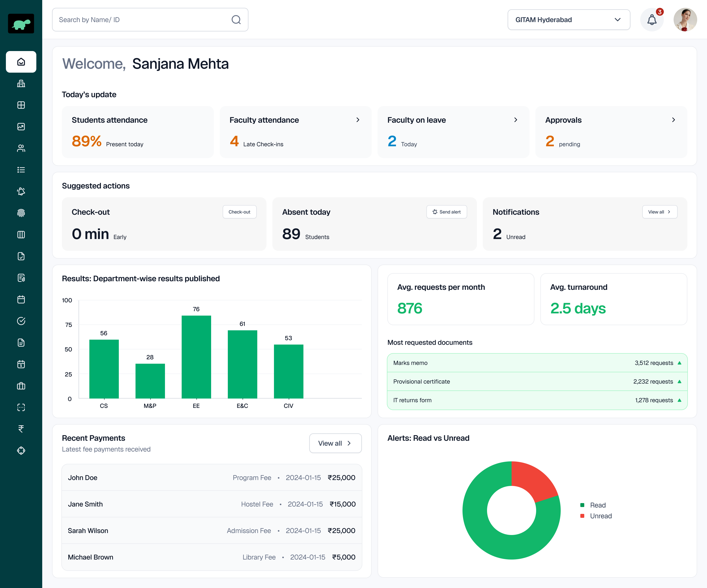
Task: Click the Check-out button
Action: tap(239, 212)
